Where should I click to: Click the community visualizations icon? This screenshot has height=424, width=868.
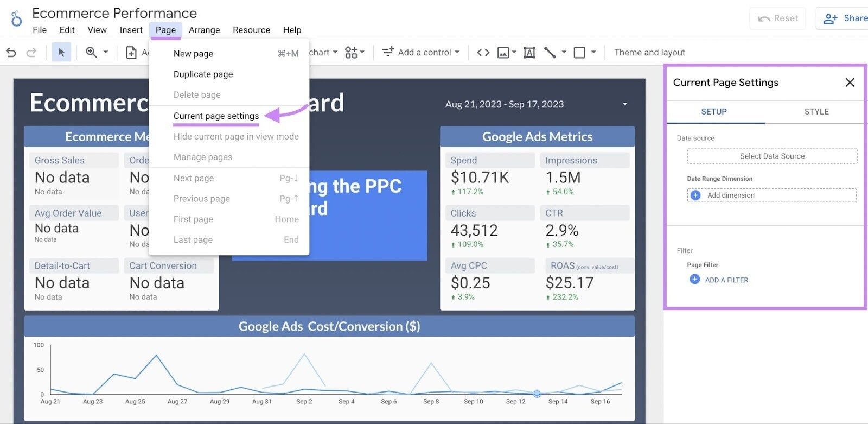352,53
